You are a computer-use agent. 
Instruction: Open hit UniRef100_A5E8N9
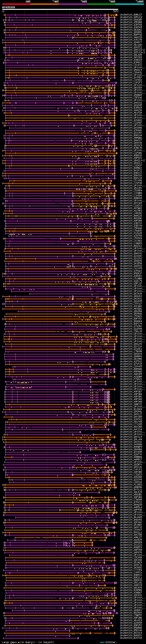pyautogui.click(x=131, y=22)
